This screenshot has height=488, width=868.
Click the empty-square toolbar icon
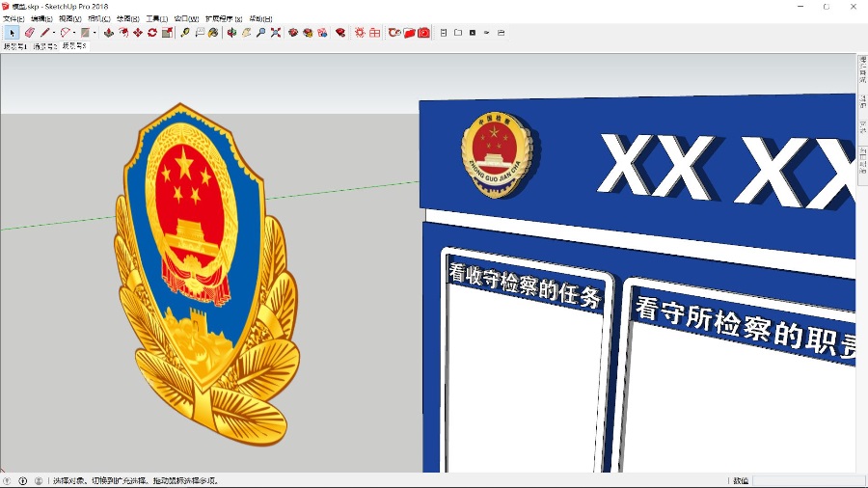pos(458,33)
